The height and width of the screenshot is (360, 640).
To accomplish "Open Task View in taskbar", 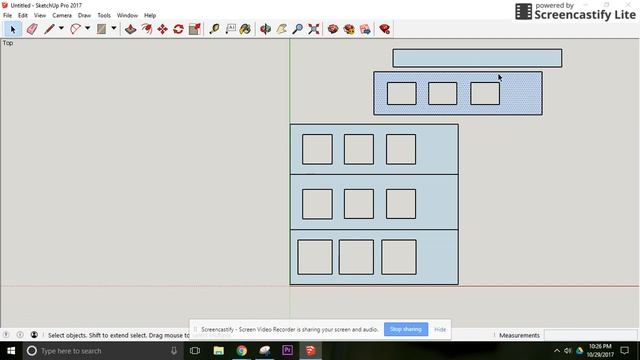I will [195, 351].
